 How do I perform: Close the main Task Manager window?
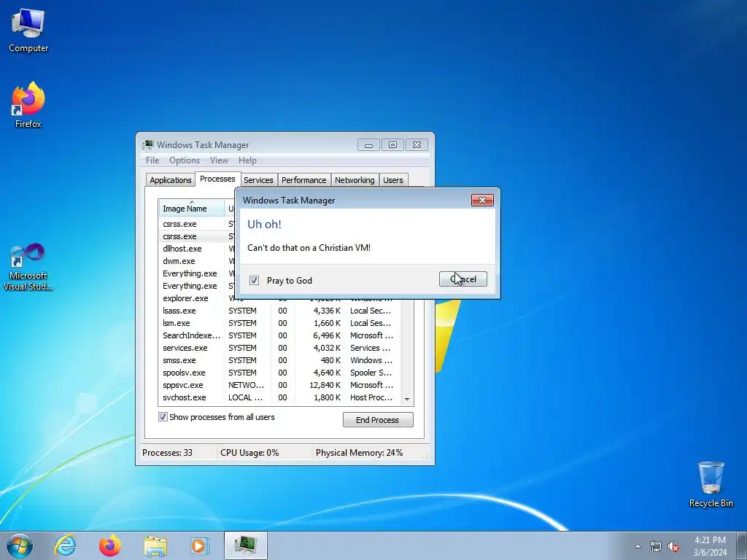417,145
